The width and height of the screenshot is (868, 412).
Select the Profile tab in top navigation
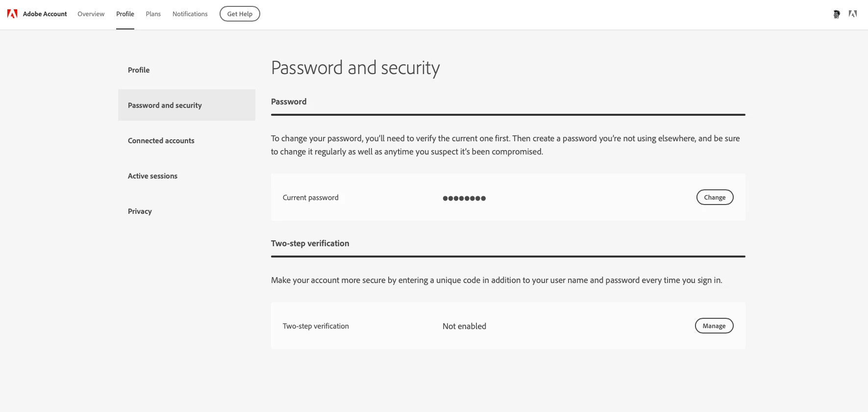(125, 14)
